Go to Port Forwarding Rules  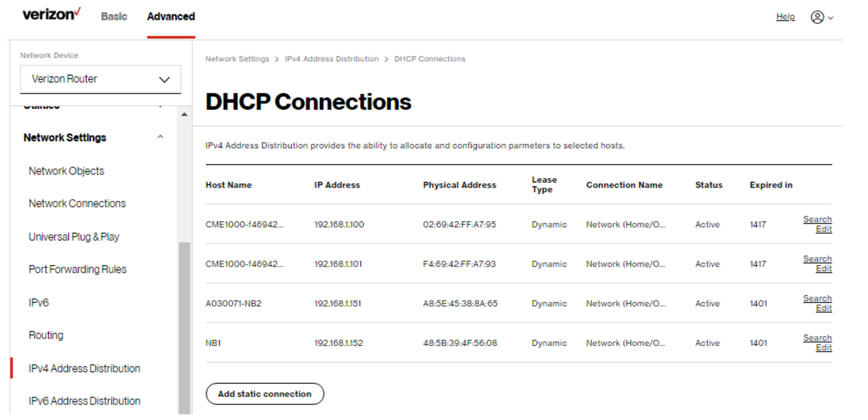pyautogui.click(x=77, y=269)
